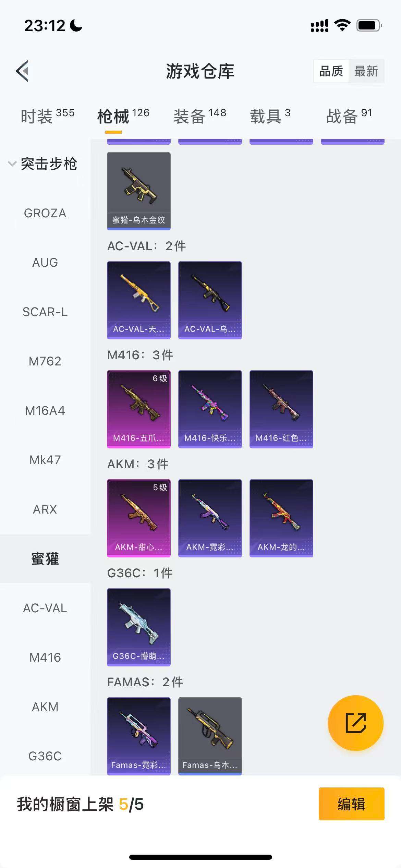The height and width of the screenshot is (868, 401).
Task: Select the M416-五爪 level 6 skin
Action: click(x=139, y=409)
